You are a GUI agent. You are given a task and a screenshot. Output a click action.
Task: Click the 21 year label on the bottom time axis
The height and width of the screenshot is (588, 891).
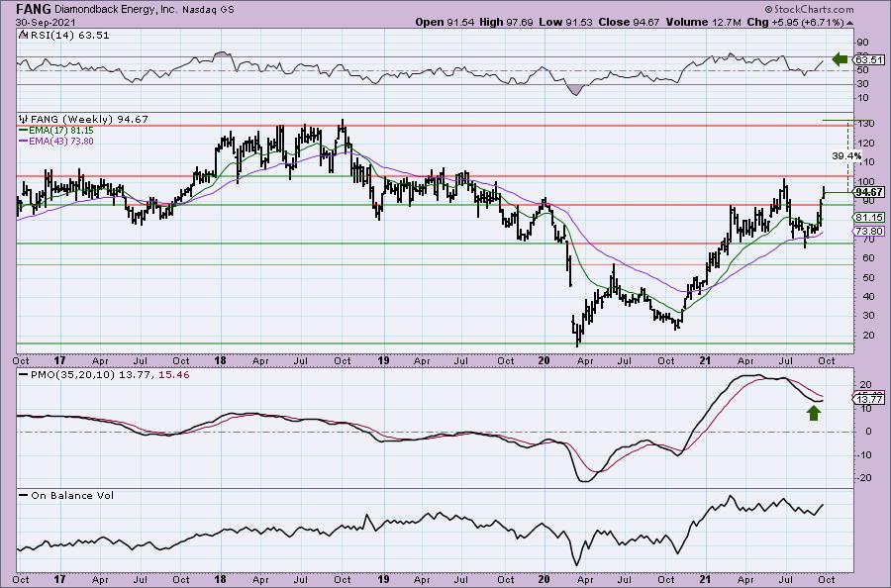pos(705,580)
